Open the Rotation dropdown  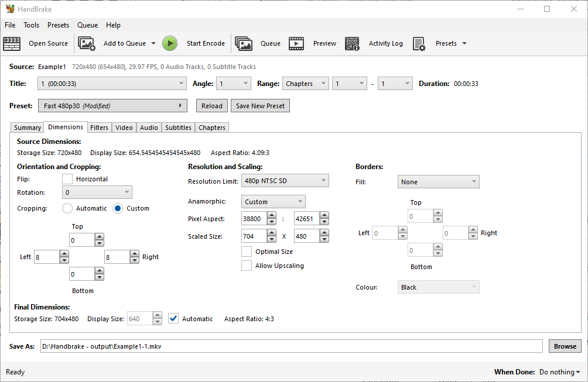point(97,192)
